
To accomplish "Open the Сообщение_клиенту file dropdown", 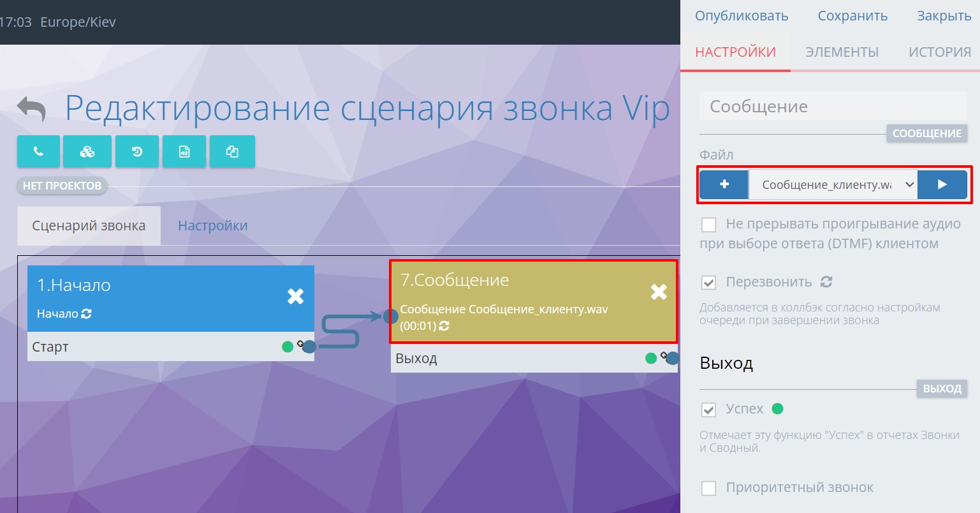I will 833,184.
